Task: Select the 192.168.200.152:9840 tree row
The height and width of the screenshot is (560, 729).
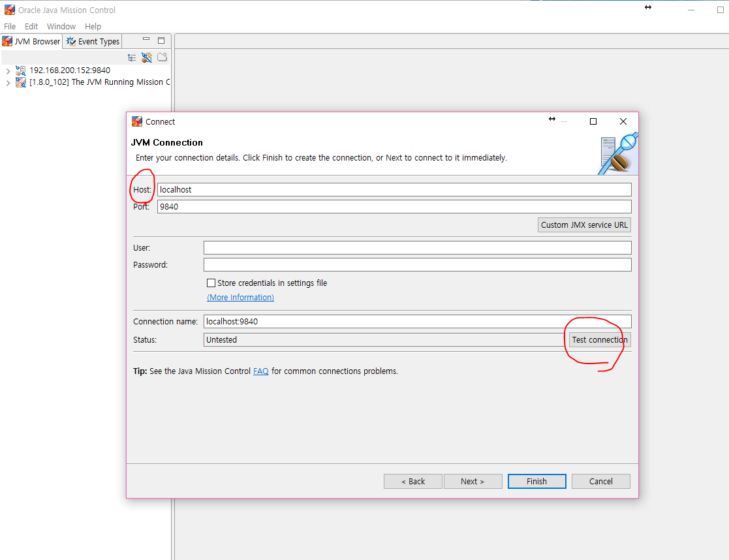Action: pyautogui.click(x=70, y=70)
